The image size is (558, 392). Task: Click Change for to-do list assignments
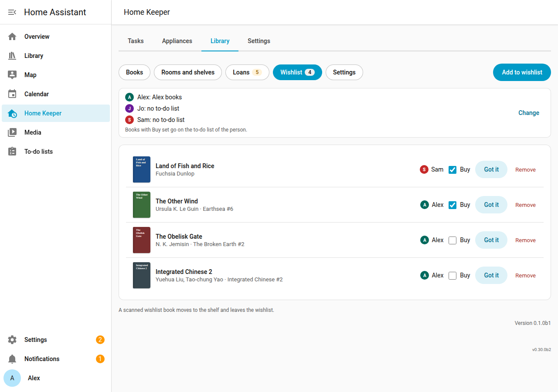(529, 113)
